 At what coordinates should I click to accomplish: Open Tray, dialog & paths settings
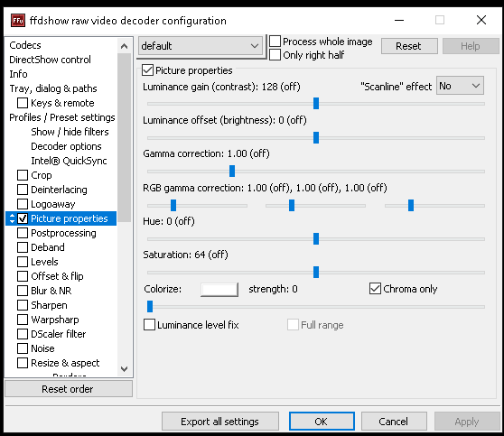pyautogui.click(x=53, y=88)
